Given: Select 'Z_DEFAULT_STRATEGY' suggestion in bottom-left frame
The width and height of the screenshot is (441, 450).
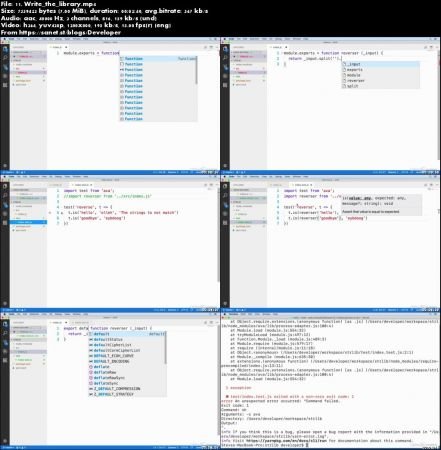Looking at the screenshot, I should click(127, 394).
